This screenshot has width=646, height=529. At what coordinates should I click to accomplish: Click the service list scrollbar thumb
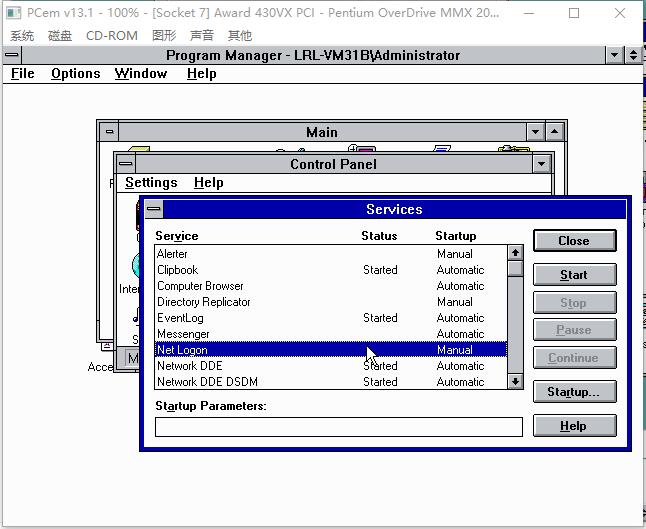[x=515, y=269]
